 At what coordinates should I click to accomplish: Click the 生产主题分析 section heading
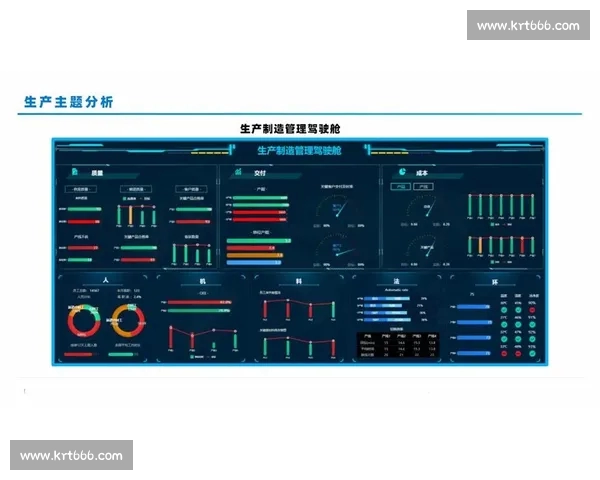(68, 102)
